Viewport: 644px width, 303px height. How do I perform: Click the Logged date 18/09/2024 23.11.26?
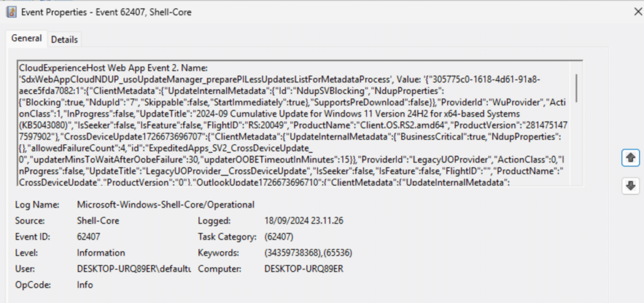[x=304, y=221]
